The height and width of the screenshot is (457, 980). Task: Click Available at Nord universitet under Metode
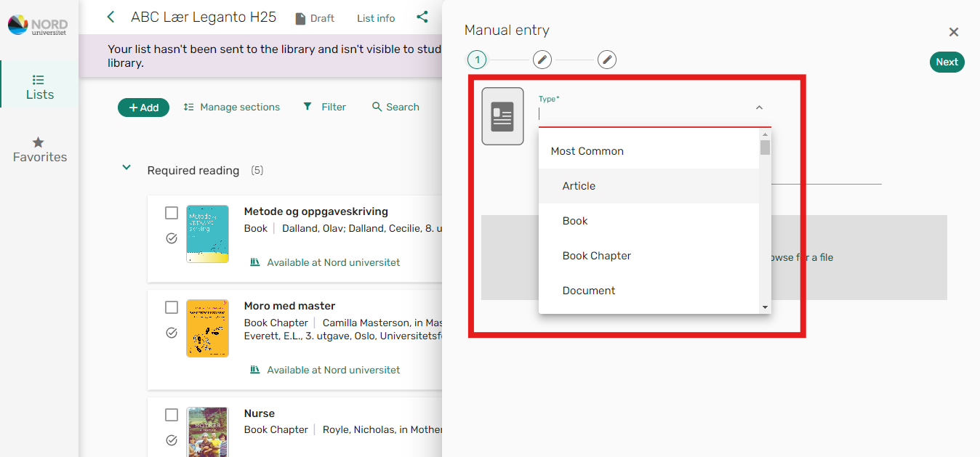[x=334, y=262]
